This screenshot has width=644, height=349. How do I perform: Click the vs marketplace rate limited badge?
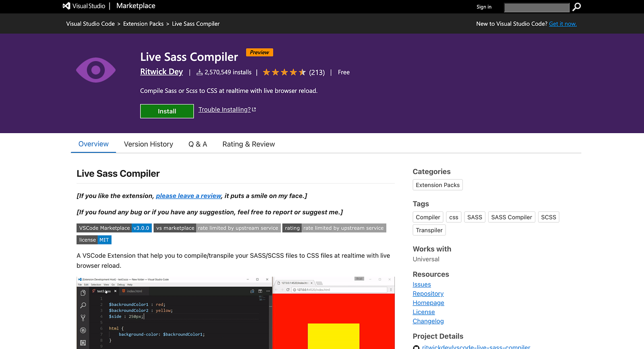[x=217, y=228]
